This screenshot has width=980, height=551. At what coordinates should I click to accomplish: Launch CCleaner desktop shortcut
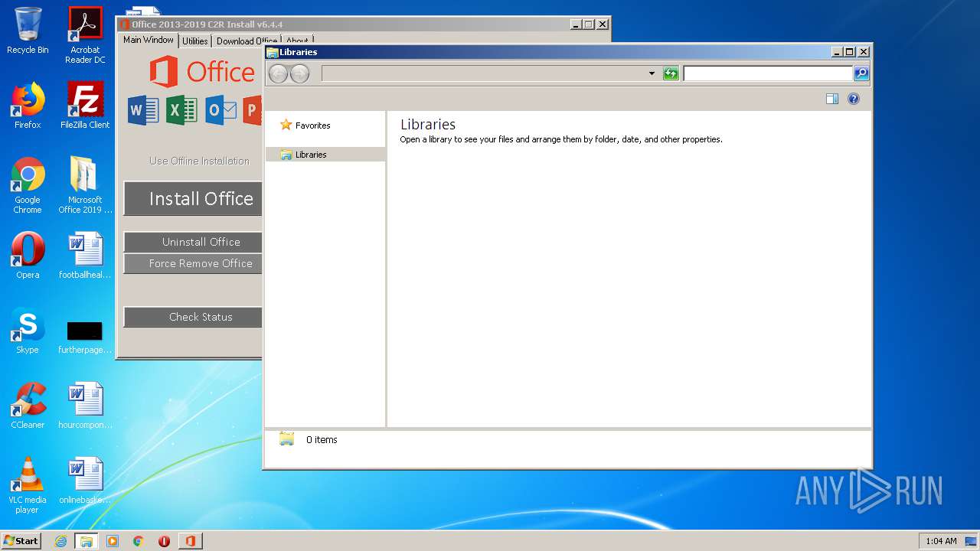pyautogui.click(x=28, y=406)
